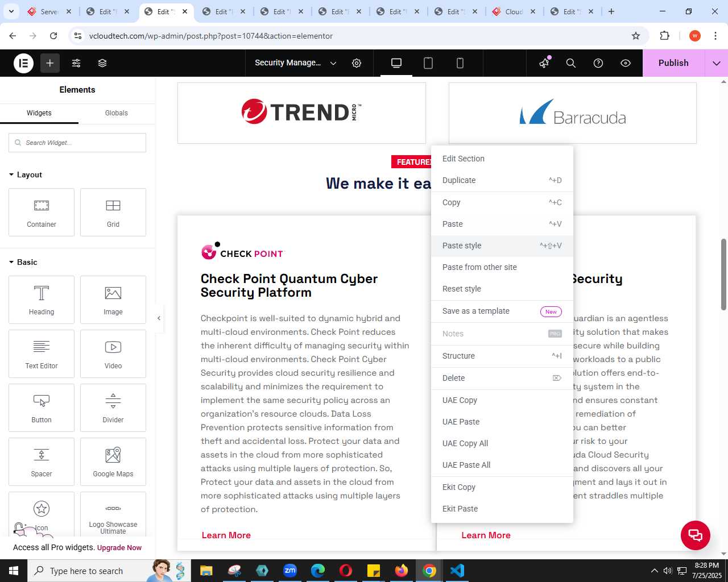The image size is (728, 582).
Task: Reload the page in the browser
Action: coord(53,36)
